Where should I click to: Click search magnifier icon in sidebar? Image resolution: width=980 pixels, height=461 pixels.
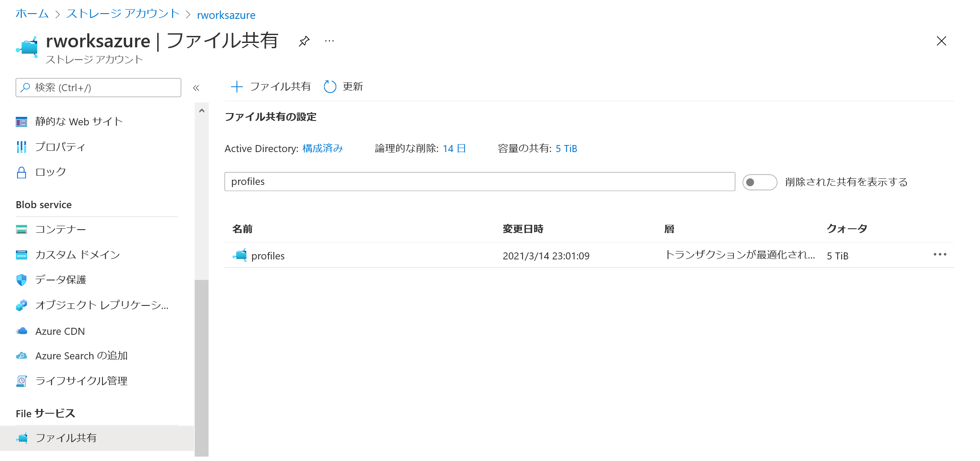click(25, 88)
